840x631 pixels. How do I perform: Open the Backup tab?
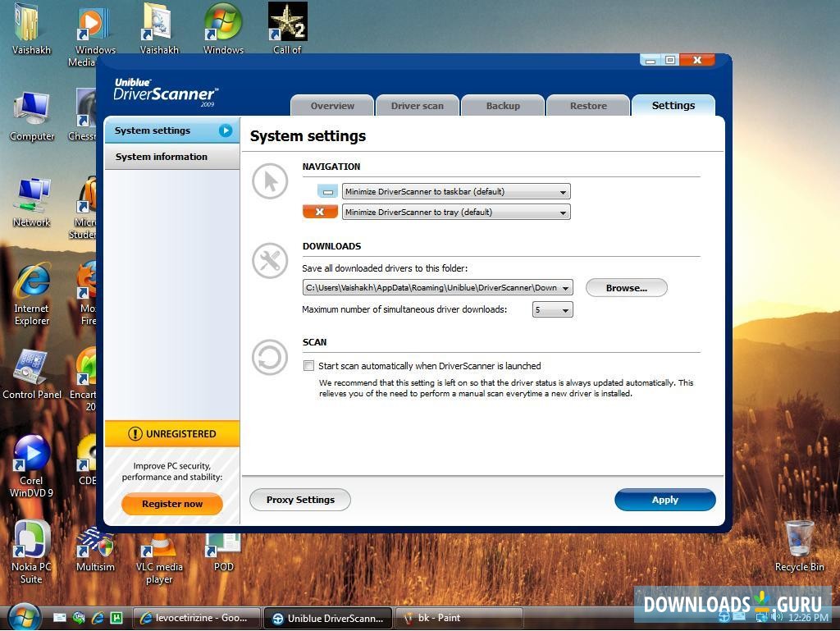pyautogui.click(x=503, y=106)
